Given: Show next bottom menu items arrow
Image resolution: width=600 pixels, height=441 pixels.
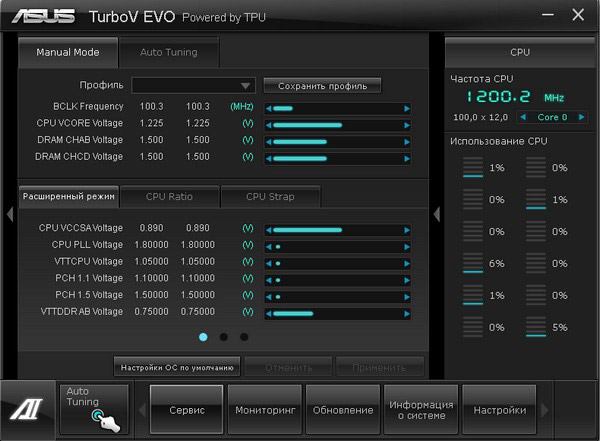Looking at the screenshot, I should pos(545,410).
